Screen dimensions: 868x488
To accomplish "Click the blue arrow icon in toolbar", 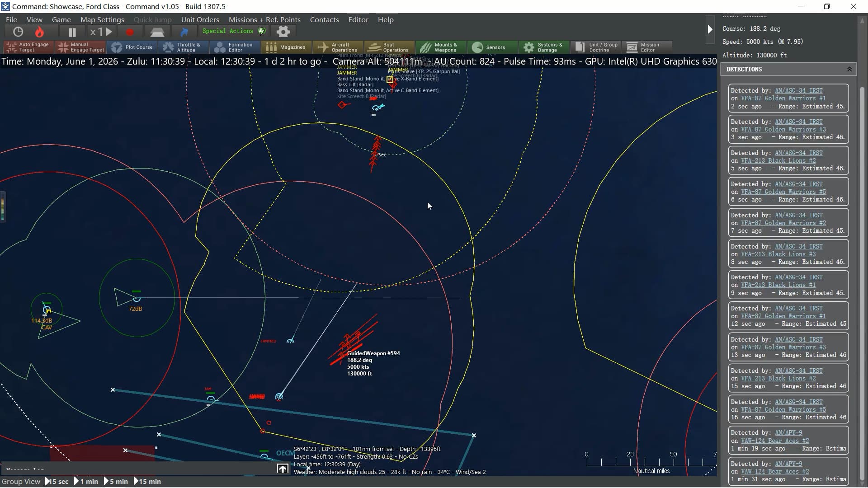I will pyautogui.click(x=184, y=32).
